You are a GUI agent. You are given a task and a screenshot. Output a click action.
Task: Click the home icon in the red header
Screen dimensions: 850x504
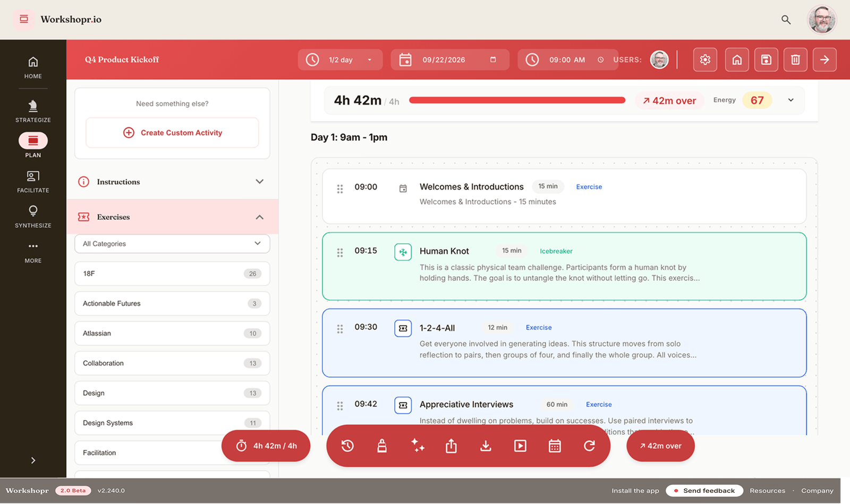tap(737, 59)
